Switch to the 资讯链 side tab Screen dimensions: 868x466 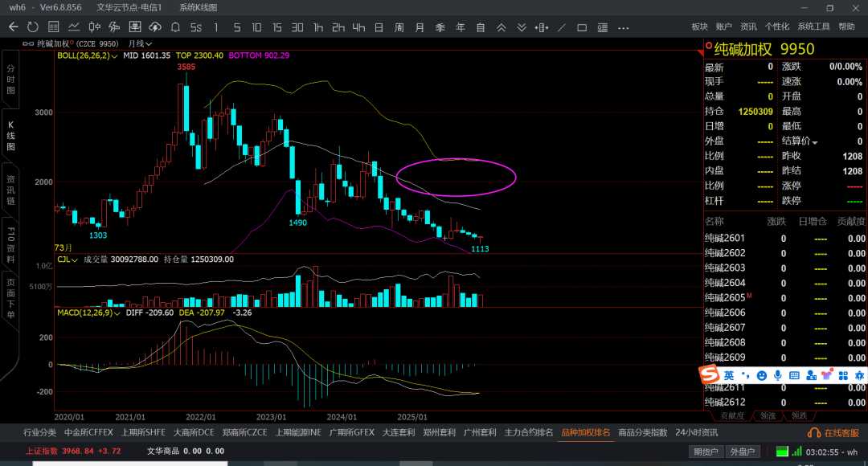[10, 191]
